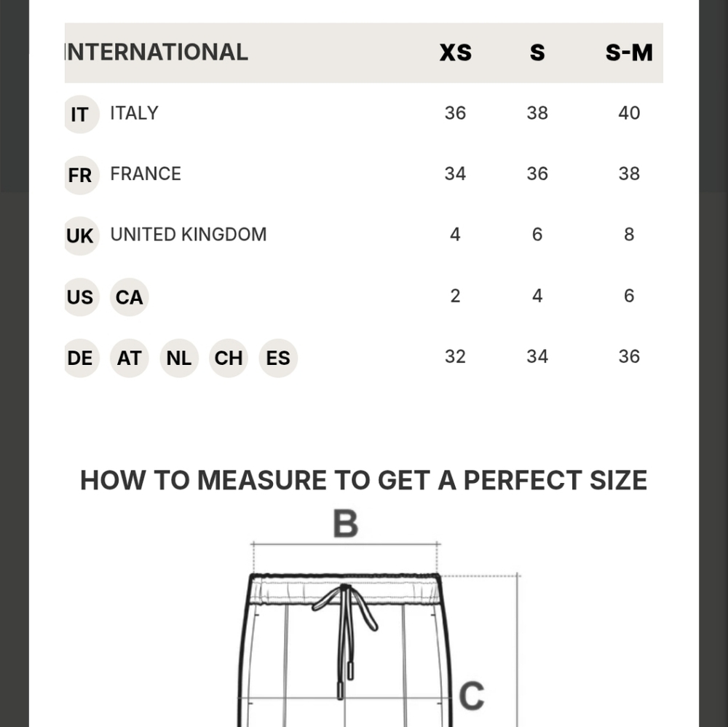Screen dimensions: 728x727
Task: Click the CA country badge
Action: pos(130,297)
